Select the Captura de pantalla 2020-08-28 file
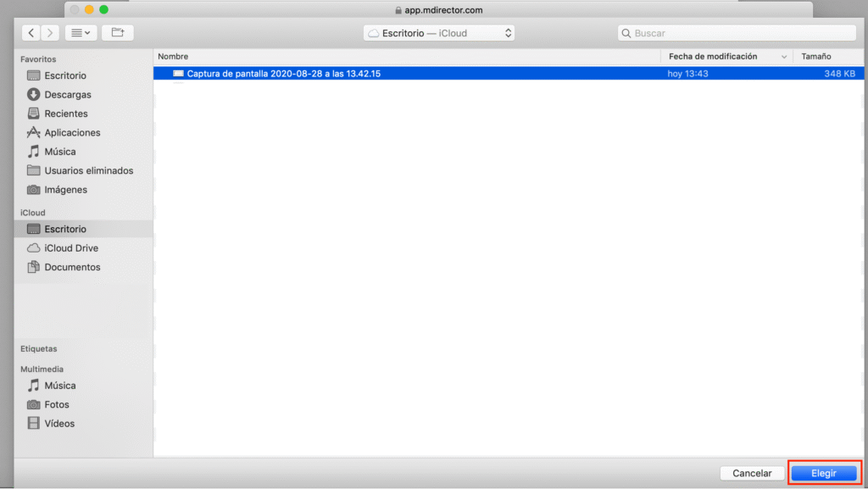 pyautogui.click(x=283, y=74)
